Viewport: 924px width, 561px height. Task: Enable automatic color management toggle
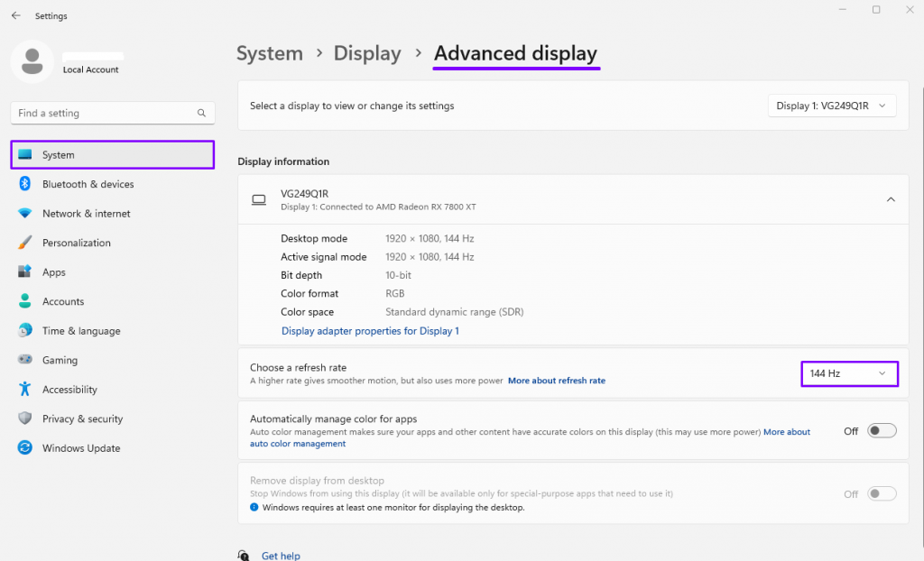882,431
